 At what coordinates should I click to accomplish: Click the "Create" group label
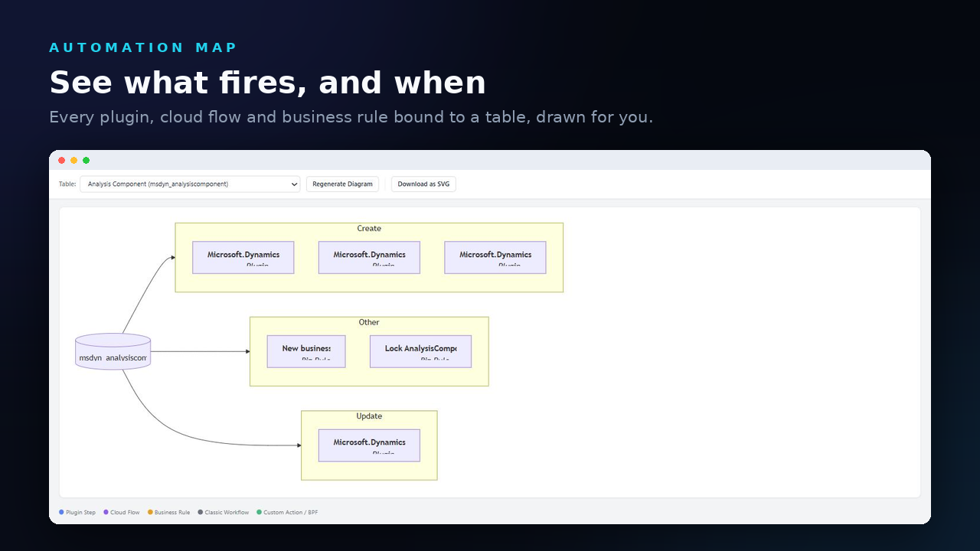point(369,229)
